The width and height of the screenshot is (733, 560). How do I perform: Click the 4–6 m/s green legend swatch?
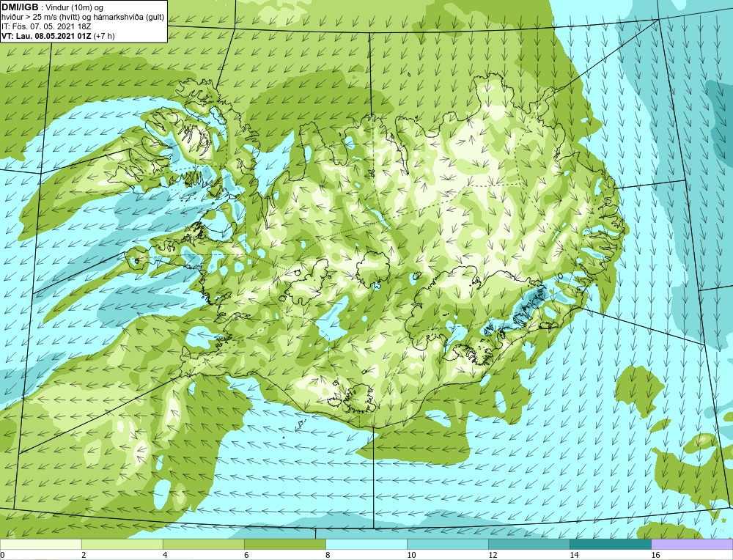pyautogui.click(x=203, y=544)
